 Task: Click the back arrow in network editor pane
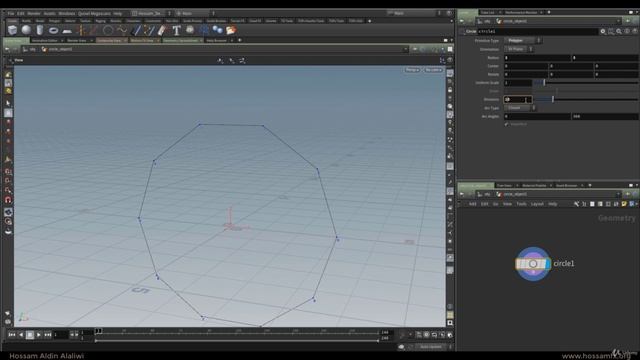[x=462, y=194]
